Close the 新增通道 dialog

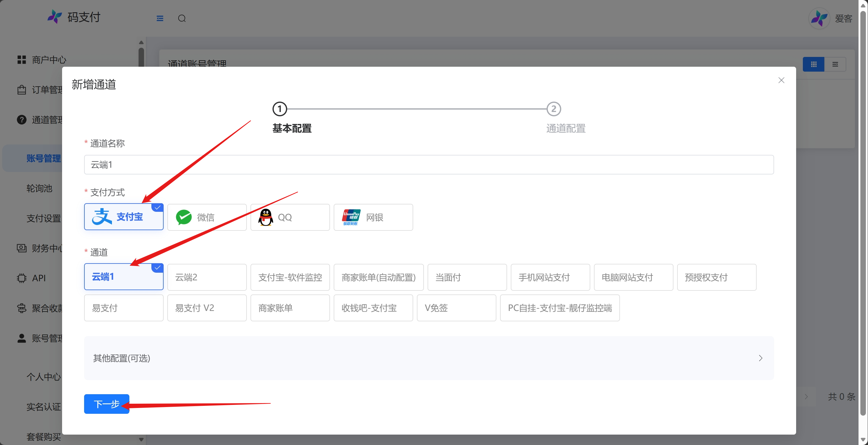[x=781, y=80]
